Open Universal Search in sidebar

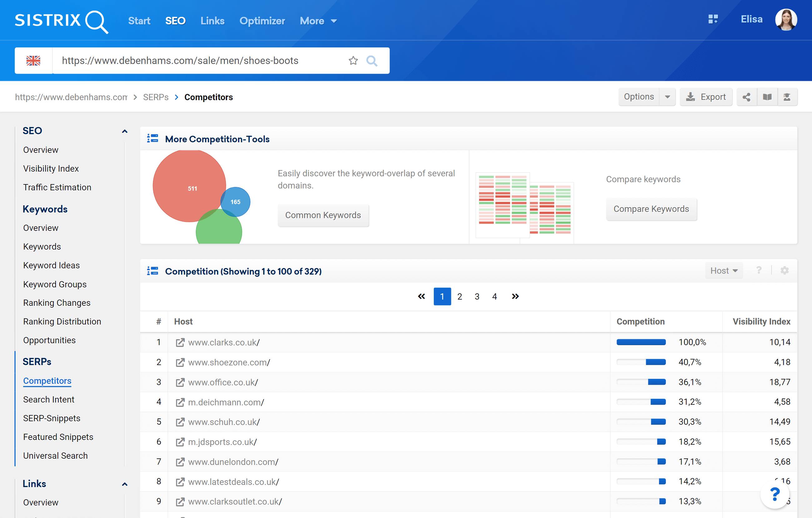tap(55, 456)
